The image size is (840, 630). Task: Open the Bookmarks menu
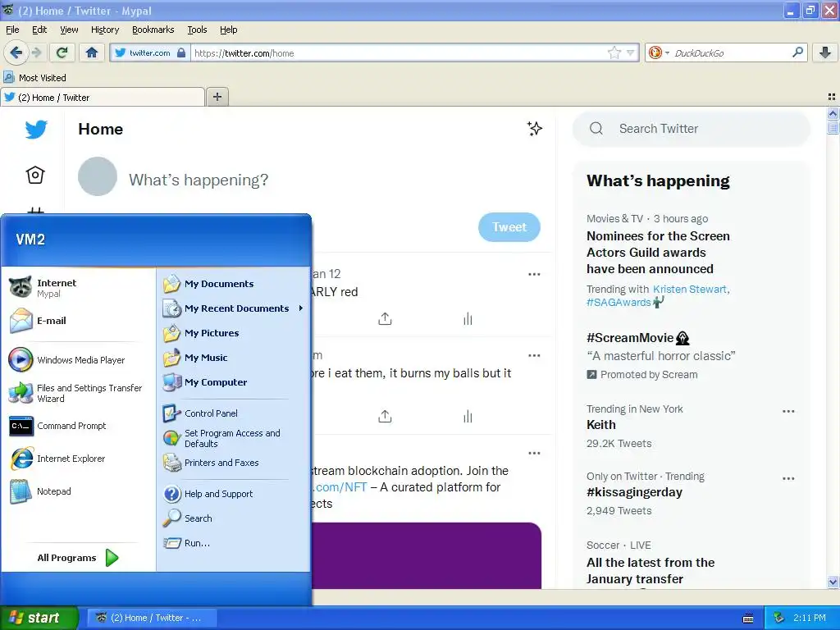coord(153,30)
